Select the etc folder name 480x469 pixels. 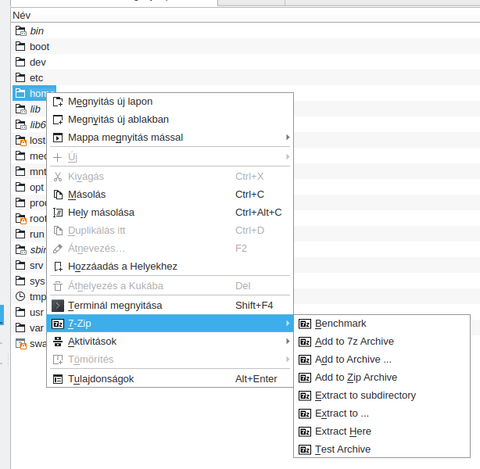36,78
